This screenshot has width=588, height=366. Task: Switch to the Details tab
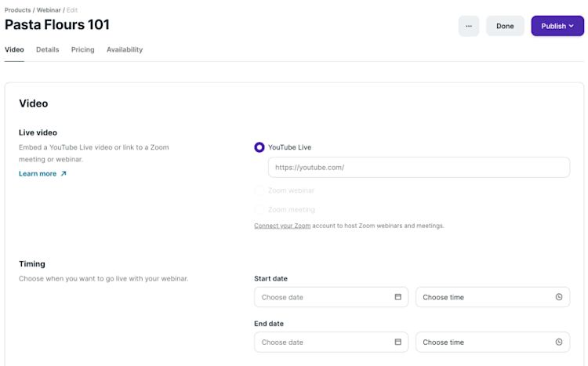click(47, 49)
